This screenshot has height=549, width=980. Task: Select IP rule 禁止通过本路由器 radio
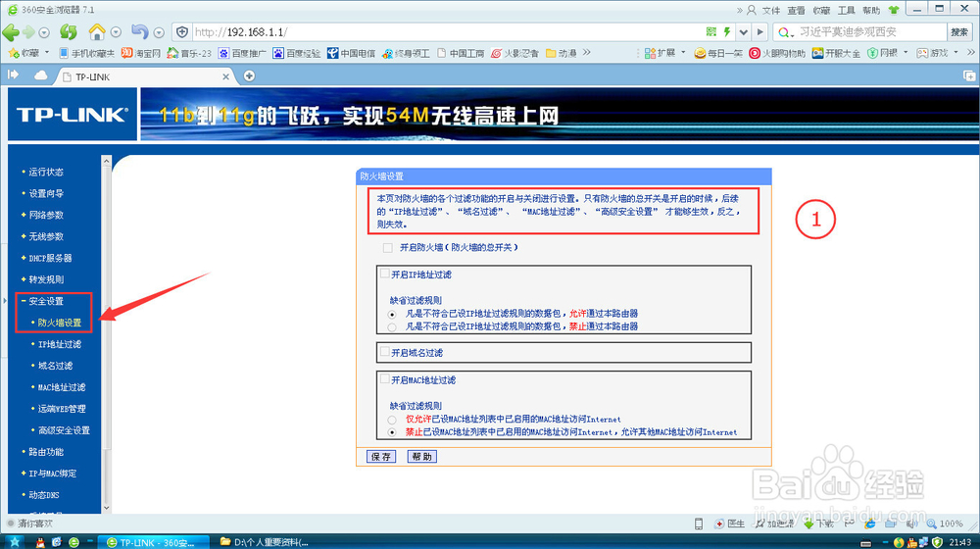[392, 327]
